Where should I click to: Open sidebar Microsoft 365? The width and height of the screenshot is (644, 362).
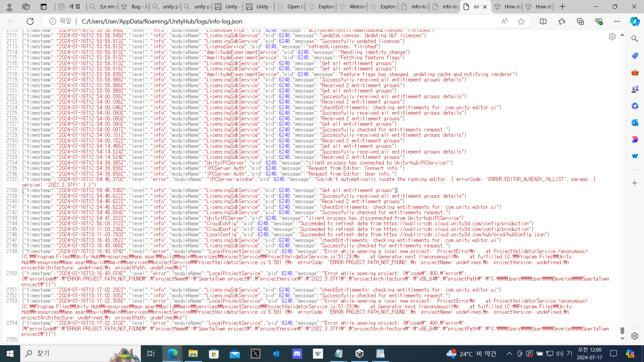tap(635, 106)
